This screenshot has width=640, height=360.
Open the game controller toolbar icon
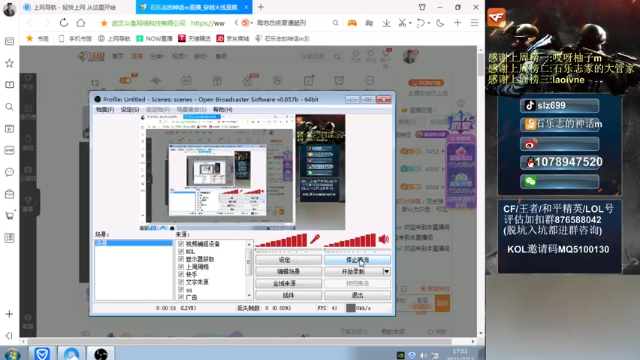[352, 23]
